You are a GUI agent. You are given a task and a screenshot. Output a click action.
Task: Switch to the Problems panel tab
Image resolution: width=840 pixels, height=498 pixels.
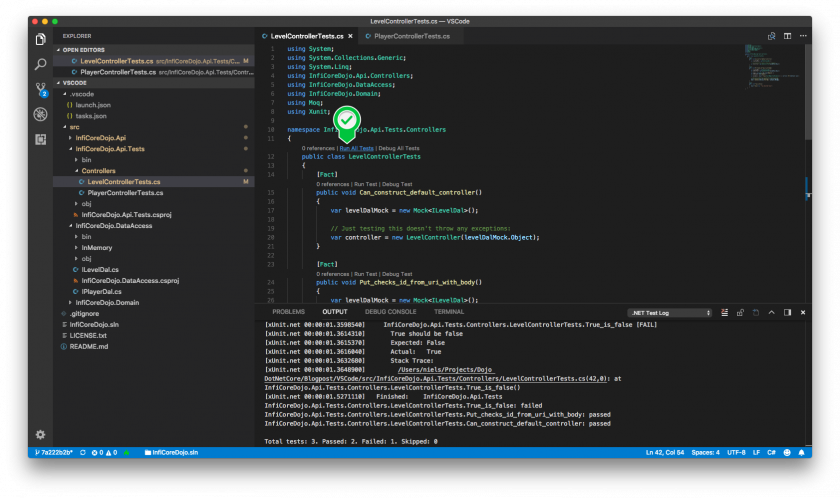288,312
